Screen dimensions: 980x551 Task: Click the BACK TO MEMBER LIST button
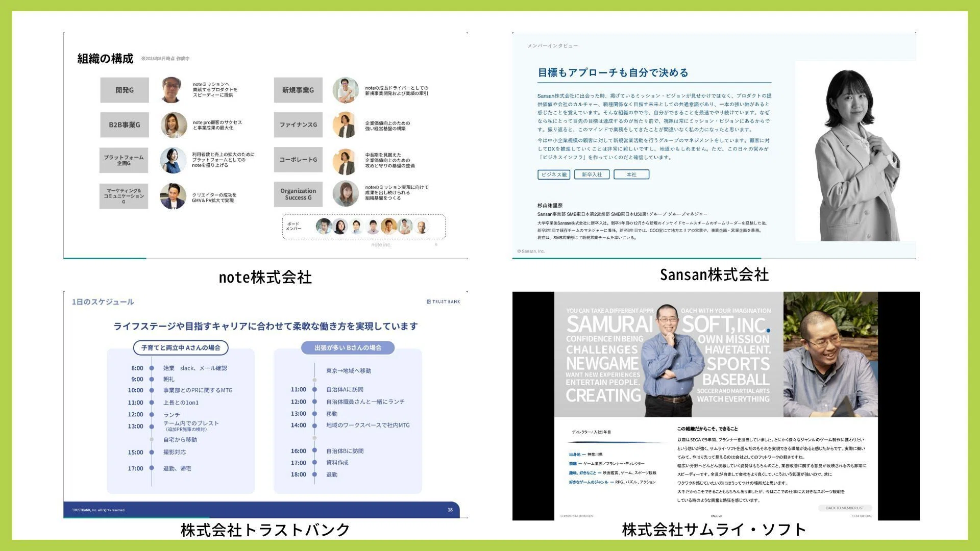845,508
